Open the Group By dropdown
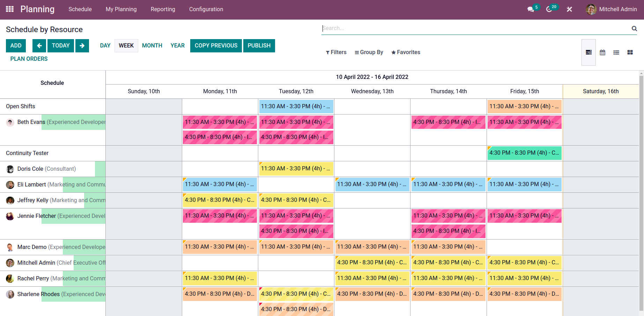644x316 pixels. 369,52
